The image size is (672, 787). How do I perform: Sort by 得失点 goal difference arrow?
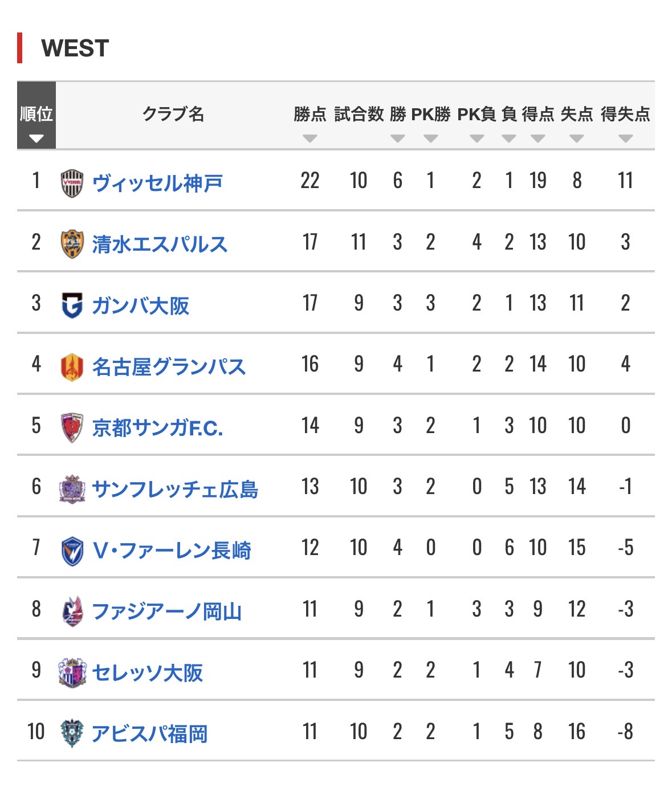625,138
